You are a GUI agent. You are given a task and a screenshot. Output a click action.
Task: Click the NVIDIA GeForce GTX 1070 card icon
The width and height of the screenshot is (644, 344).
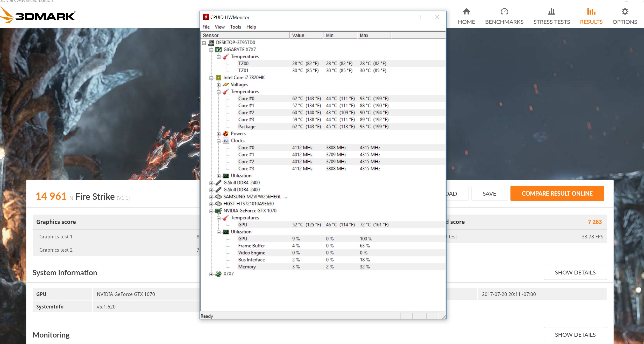point(218,210)
